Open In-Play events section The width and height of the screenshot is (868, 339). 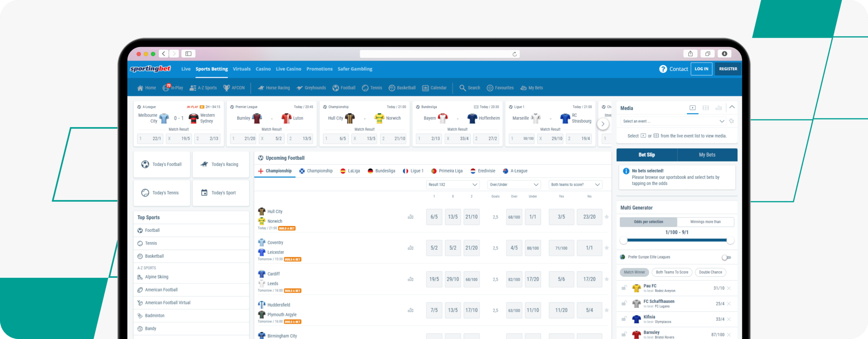[173, 88]
